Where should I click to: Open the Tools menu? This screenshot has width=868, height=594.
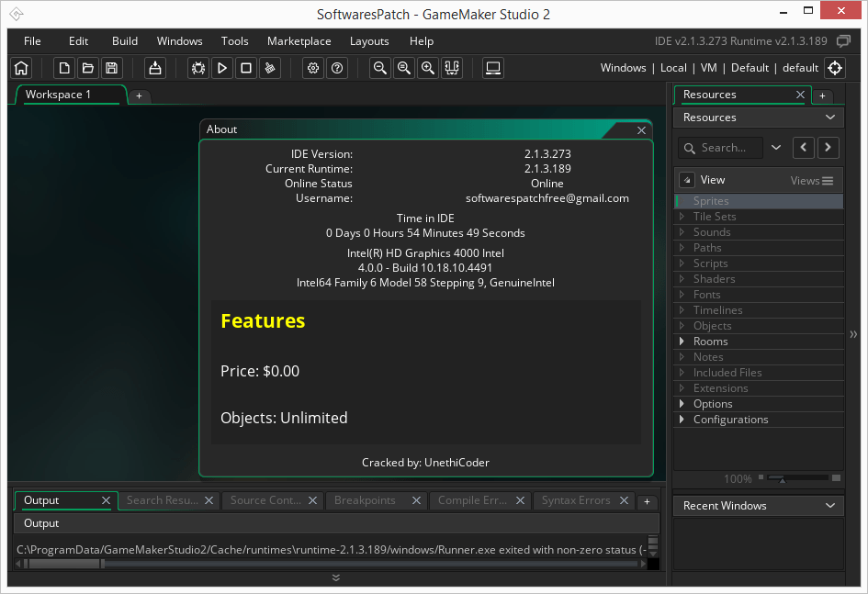tap(235, 41)
